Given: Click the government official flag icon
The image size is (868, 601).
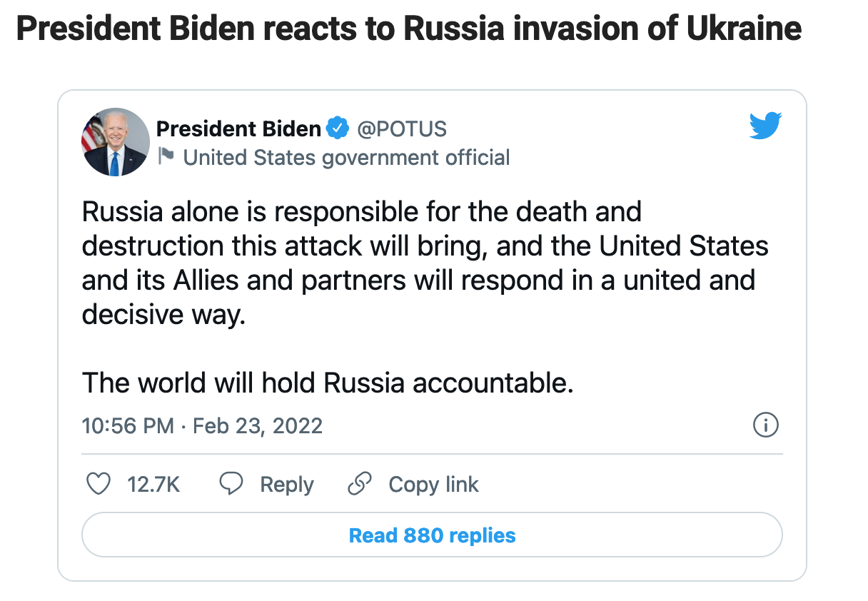Looking at the screenshot, I should click(x=166, y=156).
